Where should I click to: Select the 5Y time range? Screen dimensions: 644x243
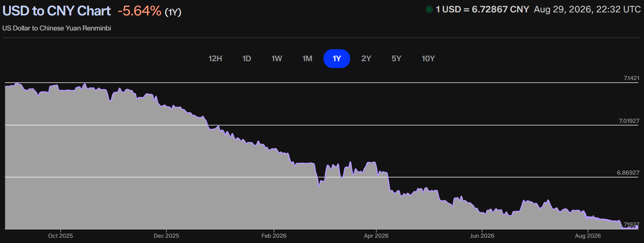tap(396, 59)
